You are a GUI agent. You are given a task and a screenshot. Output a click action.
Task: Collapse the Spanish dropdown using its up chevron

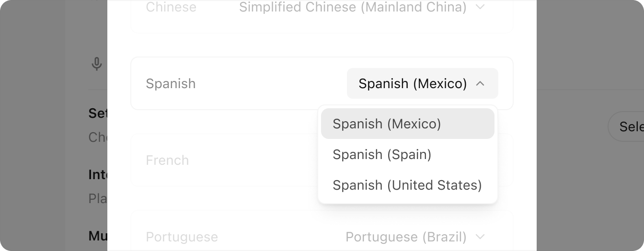pos(480,84)
